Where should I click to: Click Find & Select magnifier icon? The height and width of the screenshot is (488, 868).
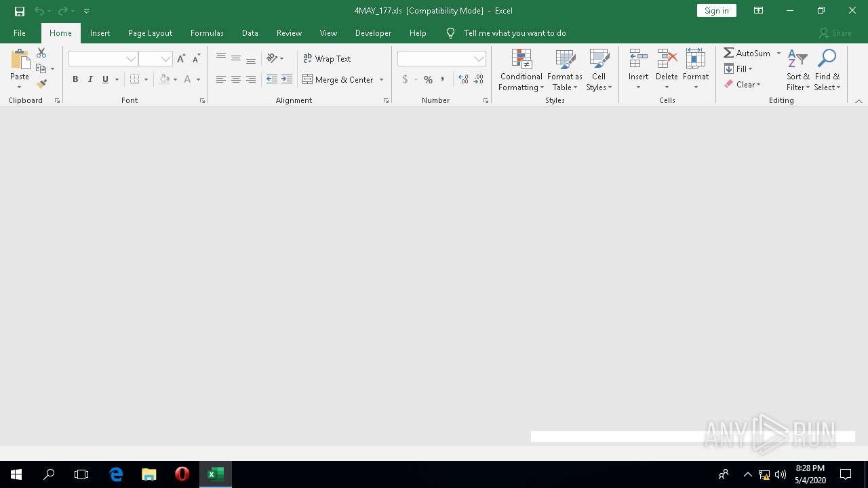coord(827,60)
